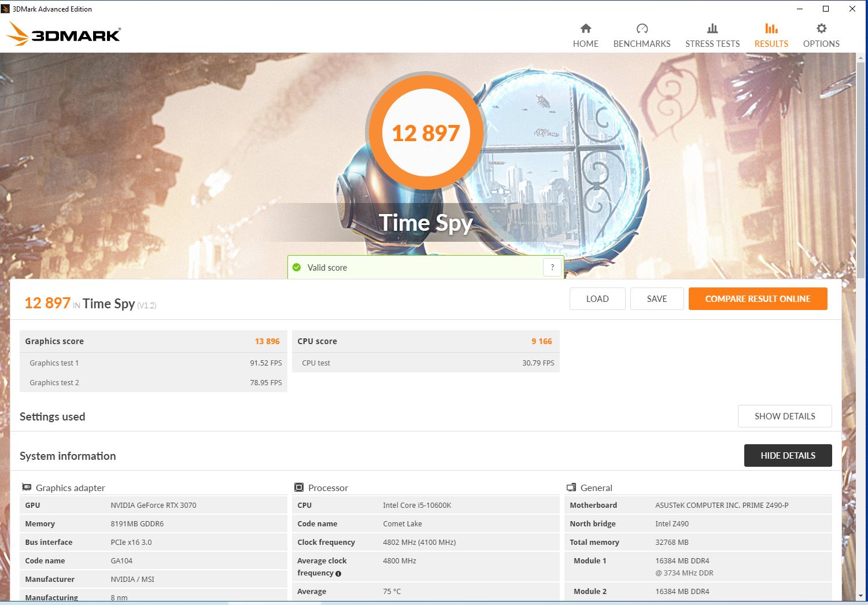Click the North bridge value Intel Z490

tap(672, 523)
